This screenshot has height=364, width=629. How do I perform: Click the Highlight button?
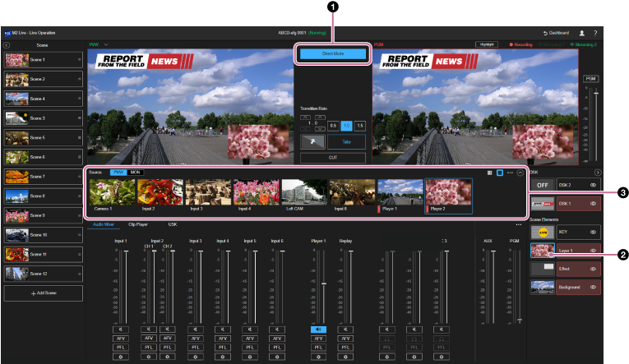(487, 44)
